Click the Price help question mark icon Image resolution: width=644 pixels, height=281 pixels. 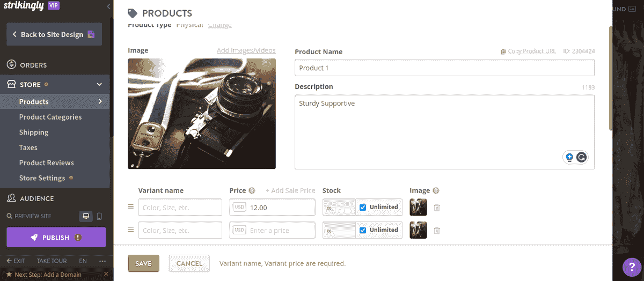coord(252,191)
